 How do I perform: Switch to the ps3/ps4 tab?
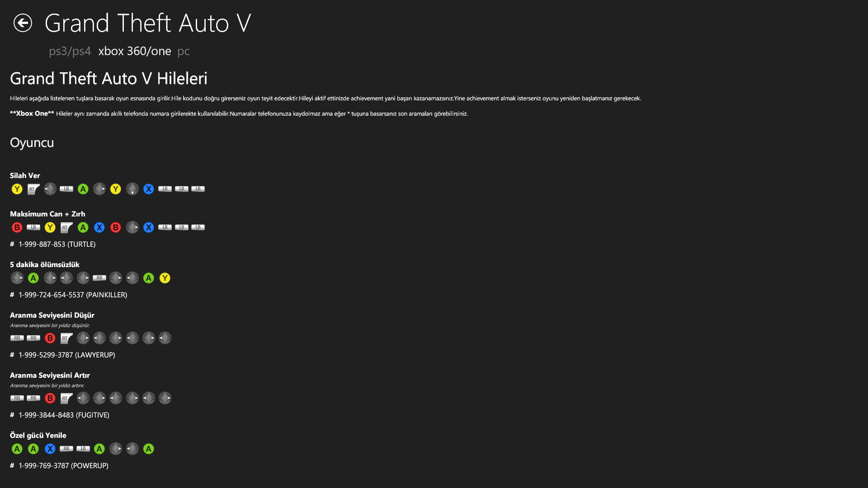coord(70,51)
